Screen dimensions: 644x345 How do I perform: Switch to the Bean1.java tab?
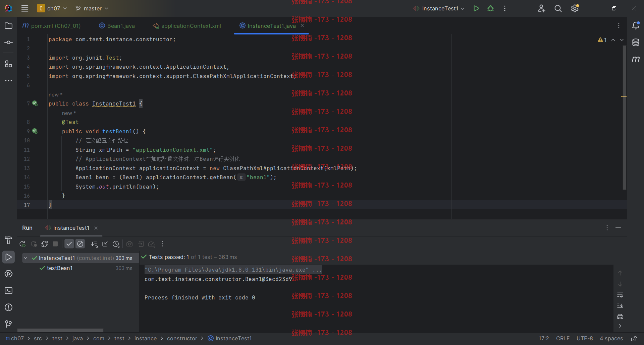pyautogui.click(x=117, y=26)
